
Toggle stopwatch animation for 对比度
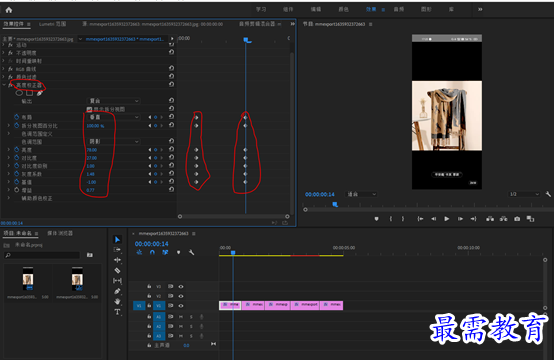click(x=17, y=158)
